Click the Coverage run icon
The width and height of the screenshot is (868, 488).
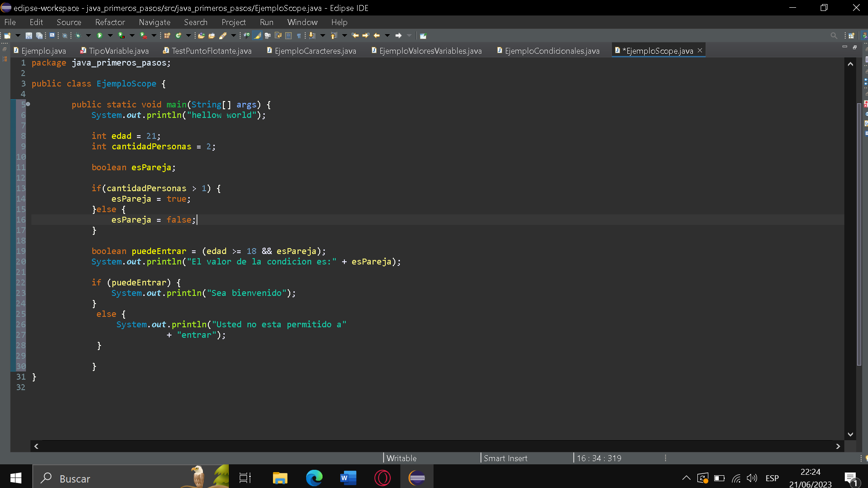tap(121, 36)
